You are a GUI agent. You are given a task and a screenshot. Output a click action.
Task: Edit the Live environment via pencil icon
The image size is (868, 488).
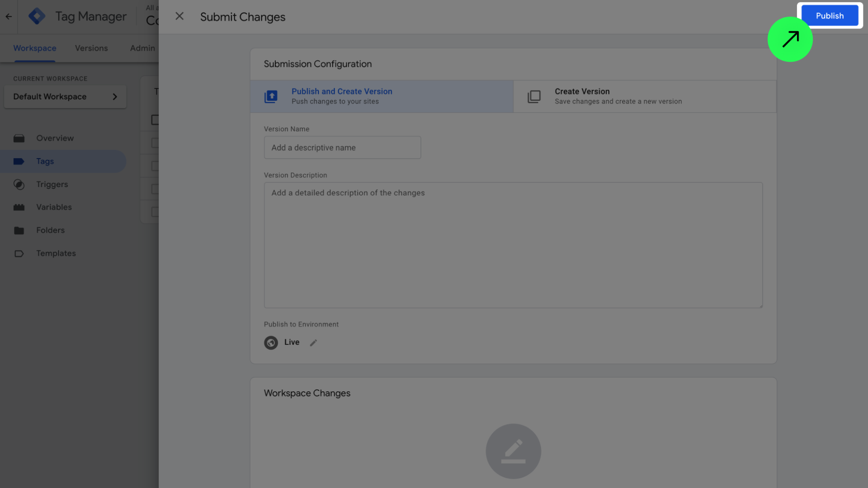pyautogui.click(x=313, y=343)
